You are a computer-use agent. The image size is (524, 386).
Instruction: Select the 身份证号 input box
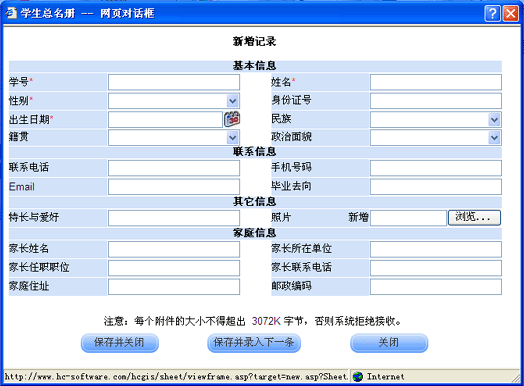pos(436,101)
